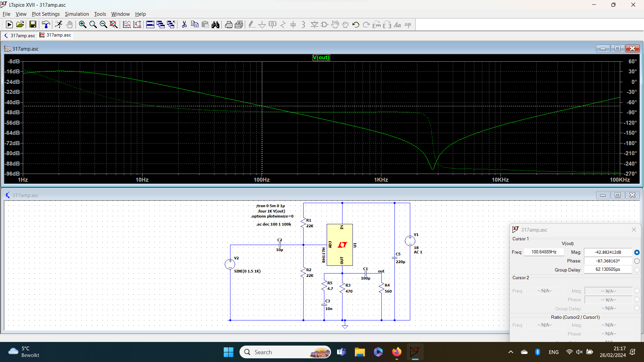Open the File menu
Image resolution: width=644 pixels, height=362 pixels.
6,14
